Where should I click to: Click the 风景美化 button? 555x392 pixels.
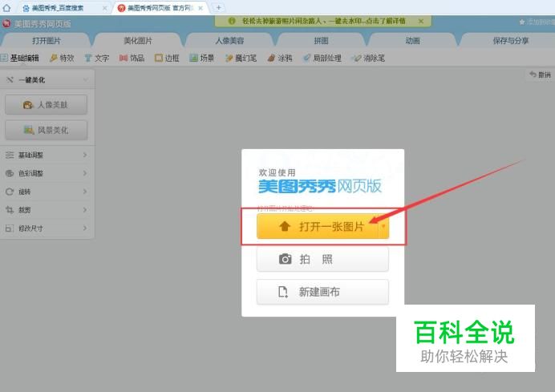pos(46,130)
